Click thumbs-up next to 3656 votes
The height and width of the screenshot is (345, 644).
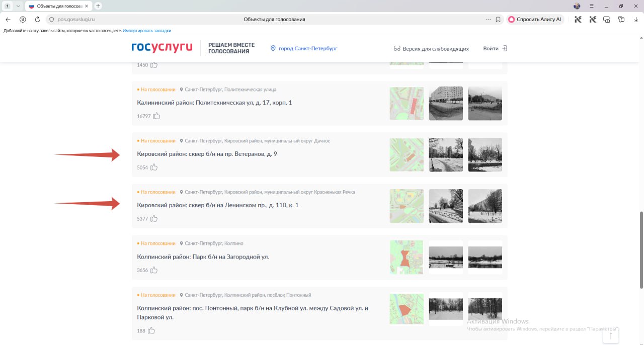(154, 270)
